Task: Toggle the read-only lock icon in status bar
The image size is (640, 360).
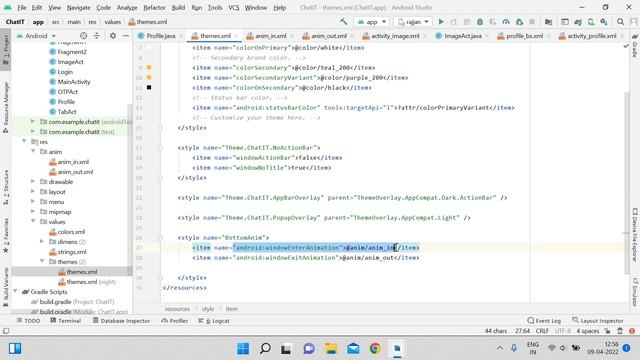Action: (x=608, y=331)
